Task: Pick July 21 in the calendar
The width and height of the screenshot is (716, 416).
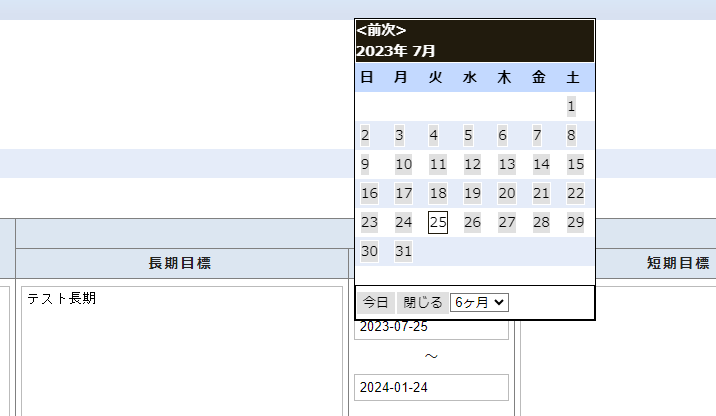Action: click(541, 193)
